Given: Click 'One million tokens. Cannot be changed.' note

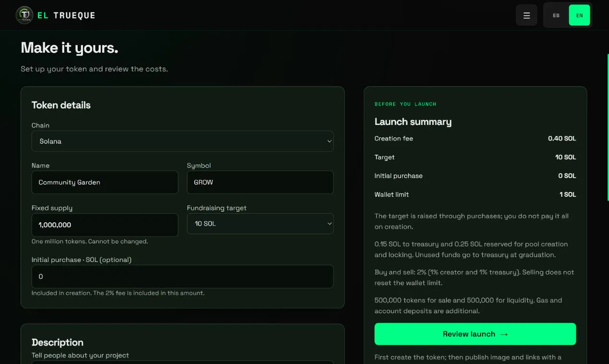Looking at the screenshot, I should coord(90,241).
